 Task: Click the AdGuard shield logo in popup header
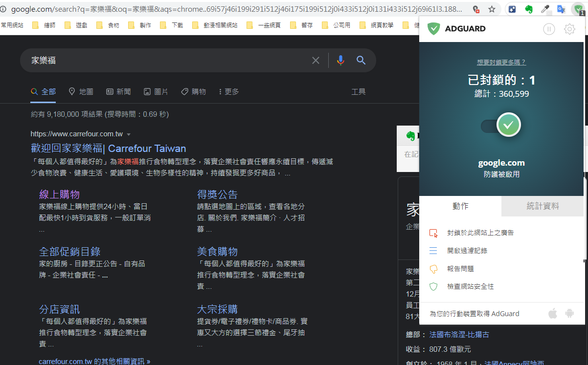(434, 29)
